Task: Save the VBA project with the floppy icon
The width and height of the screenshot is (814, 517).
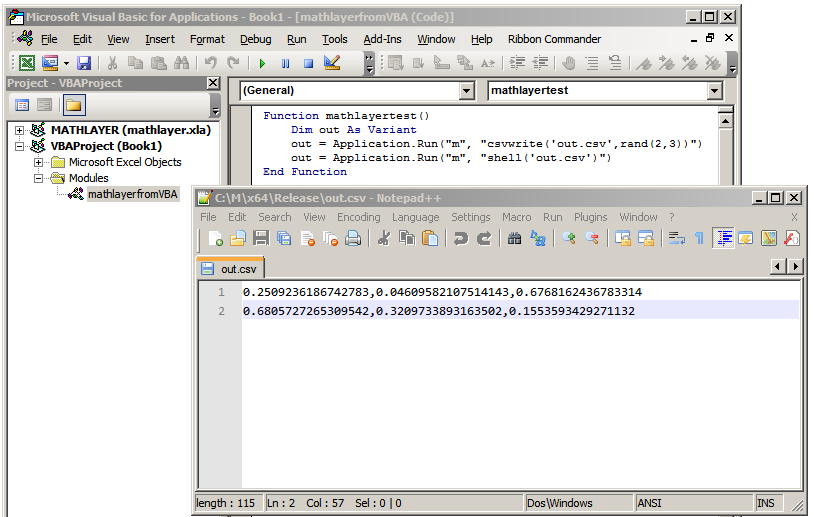Action: tap(84, 63)
